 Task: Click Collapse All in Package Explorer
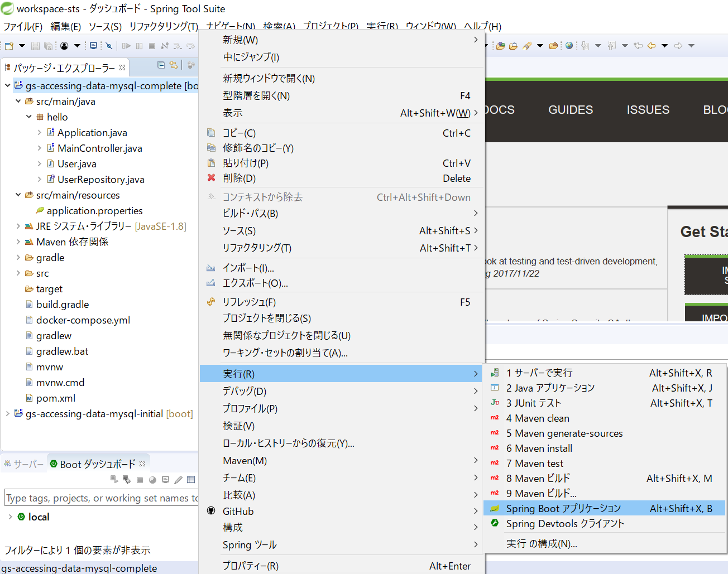pos(161,65)
